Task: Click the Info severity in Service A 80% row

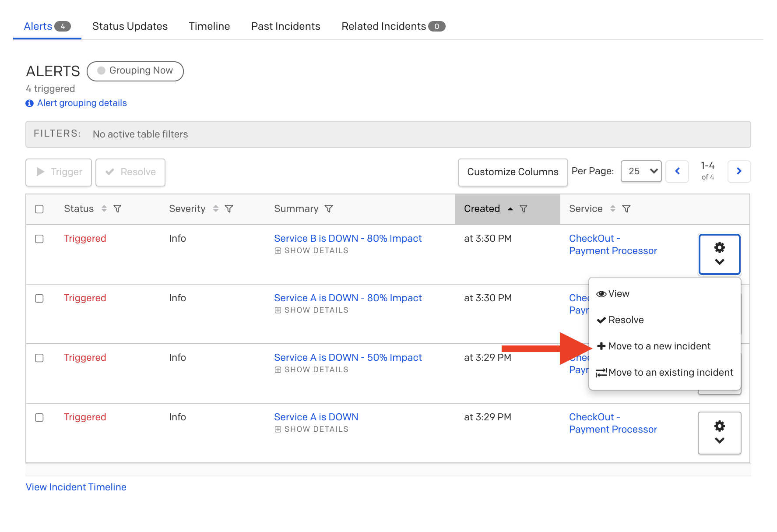Action: click(x=177, y=298)
